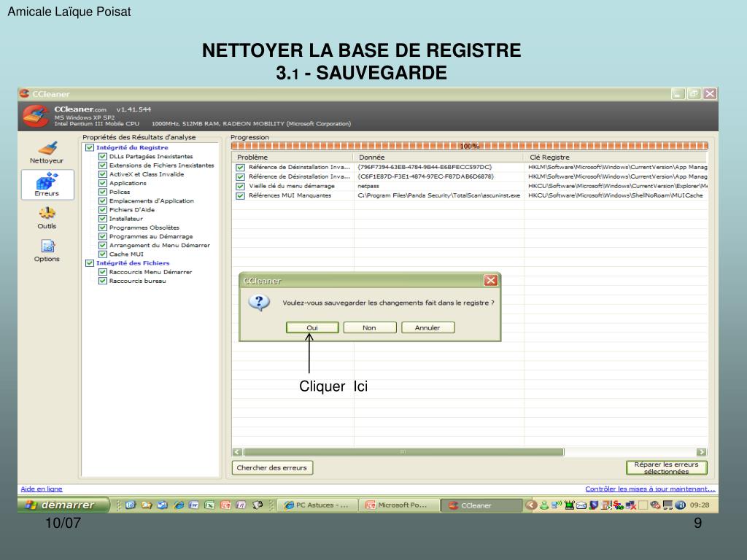Click the horizontal scrollbar right arrow
Viewport: 747px width, 560px height.
701,452
